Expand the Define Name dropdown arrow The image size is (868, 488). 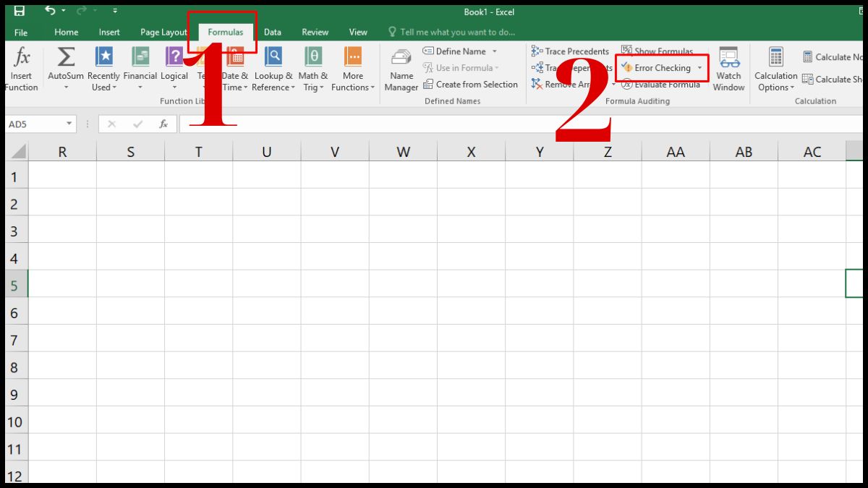[x=495, y=51]
